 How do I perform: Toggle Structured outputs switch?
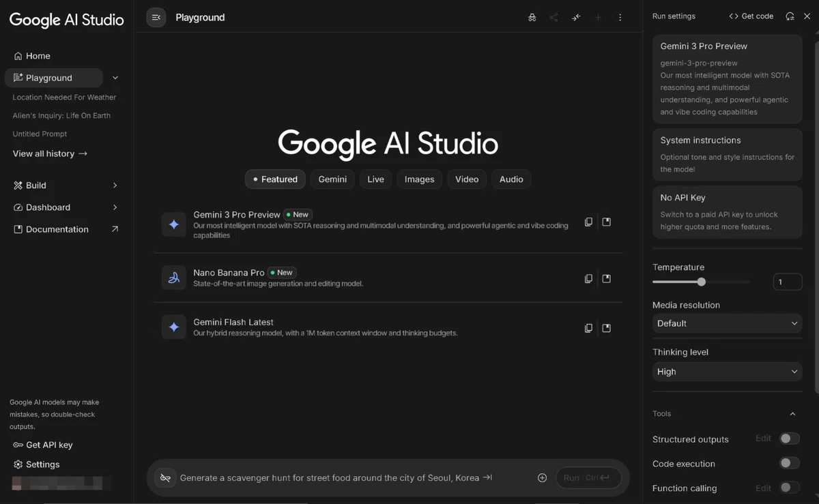coord(790,439)
